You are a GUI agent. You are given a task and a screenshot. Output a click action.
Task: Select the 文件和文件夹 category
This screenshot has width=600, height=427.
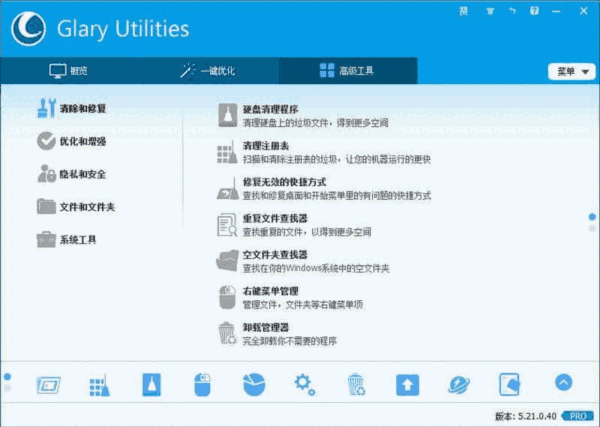coord(76,207)
